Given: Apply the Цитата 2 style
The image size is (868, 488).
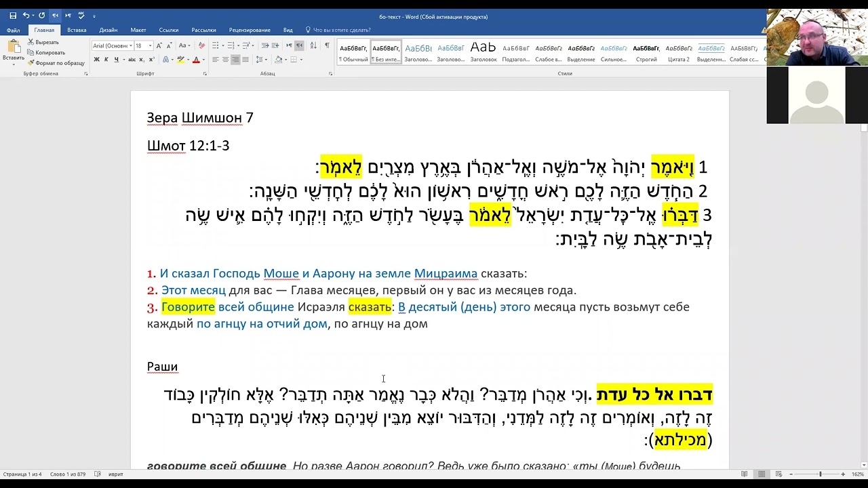Looking at the screenshot, I should [679, 53].
